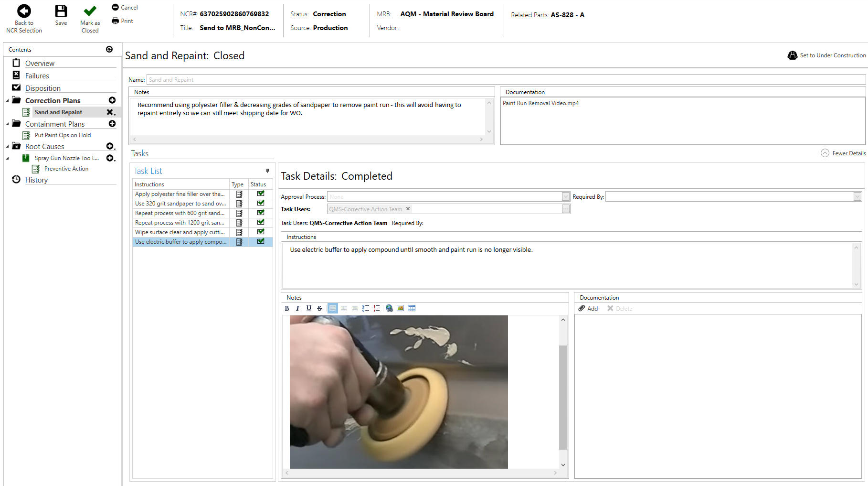The height and width of the screenshot is (486, 868).
Task: Select Put Paint Ops on Hold item
Action: coord(62,135)
